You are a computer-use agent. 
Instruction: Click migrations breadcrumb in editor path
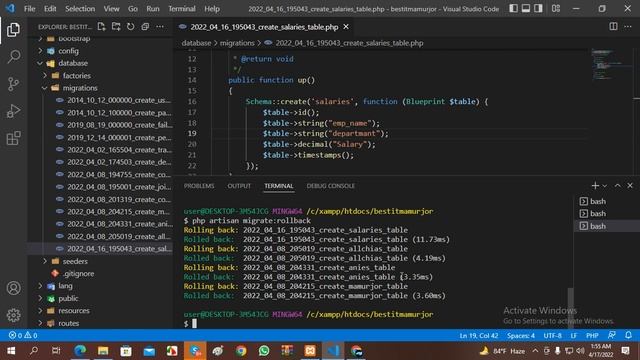[x=237, y=43]
